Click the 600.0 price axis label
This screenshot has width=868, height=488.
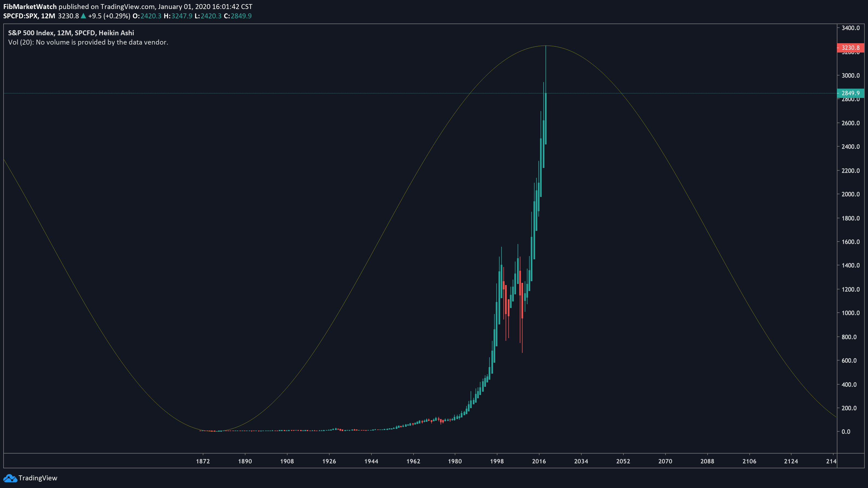[x=849, y=361]
